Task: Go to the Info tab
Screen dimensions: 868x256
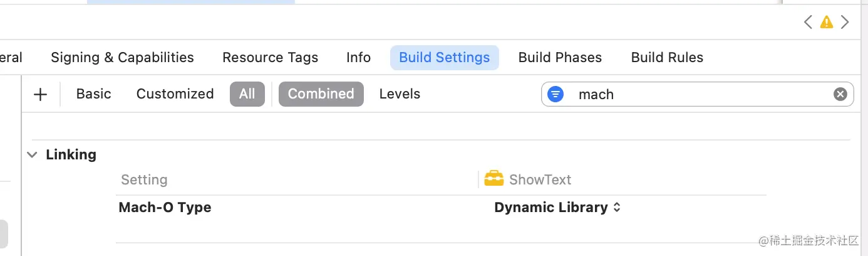Action: click(358, 58)
